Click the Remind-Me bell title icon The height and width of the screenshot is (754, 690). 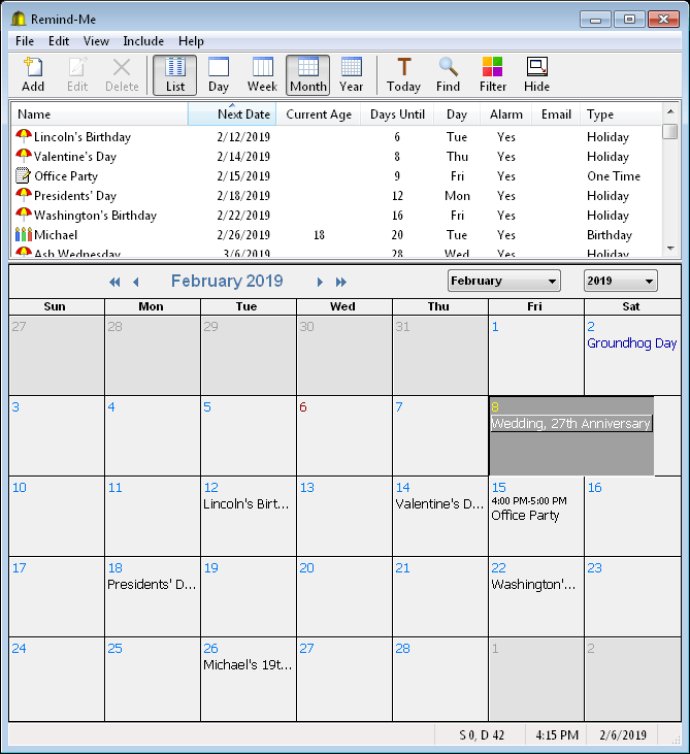click(18, 19)
